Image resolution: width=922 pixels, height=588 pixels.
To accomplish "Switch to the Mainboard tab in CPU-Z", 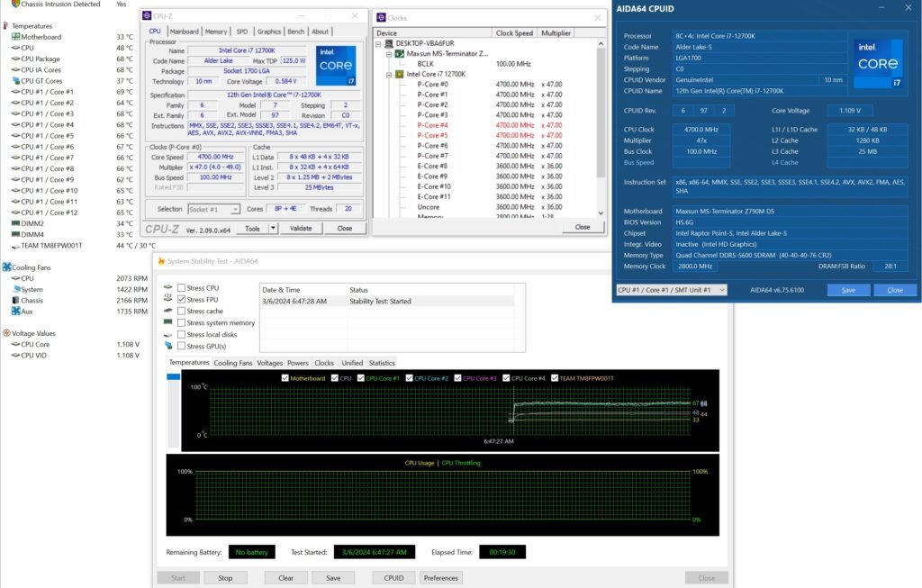I will (184, 32).
